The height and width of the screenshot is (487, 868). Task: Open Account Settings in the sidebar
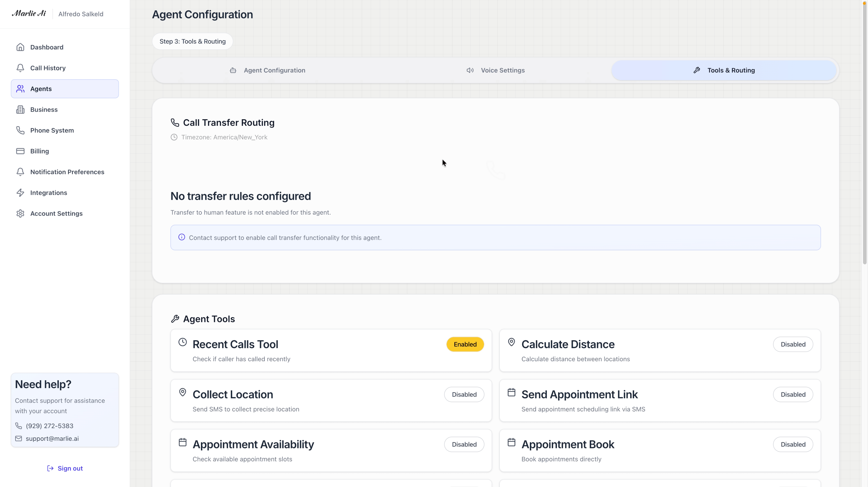(65, 214)
